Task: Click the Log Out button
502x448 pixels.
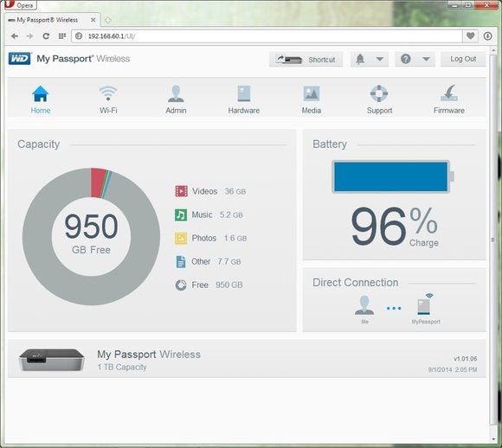Action: click(x=463, y=59)
